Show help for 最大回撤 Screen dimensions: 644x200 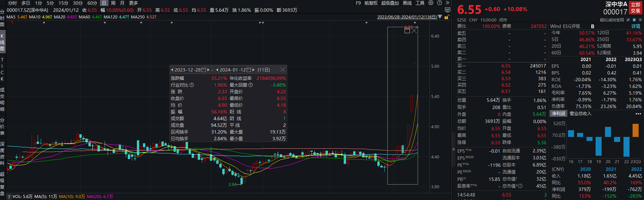point(251,85)
